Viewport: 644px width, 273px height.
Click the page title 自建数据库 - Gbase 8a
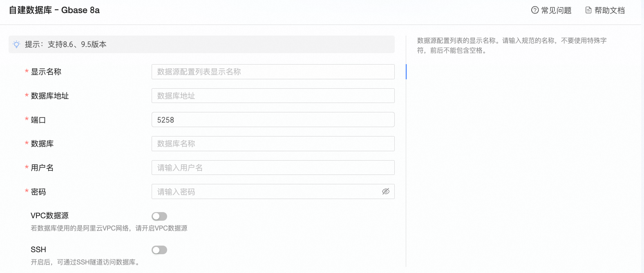(x=54, y=10)
